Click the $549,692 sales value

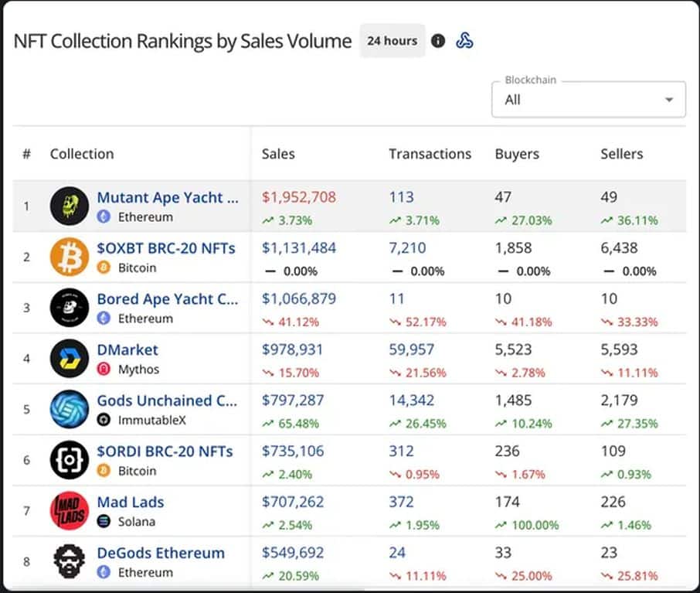(x=292, y=553)
